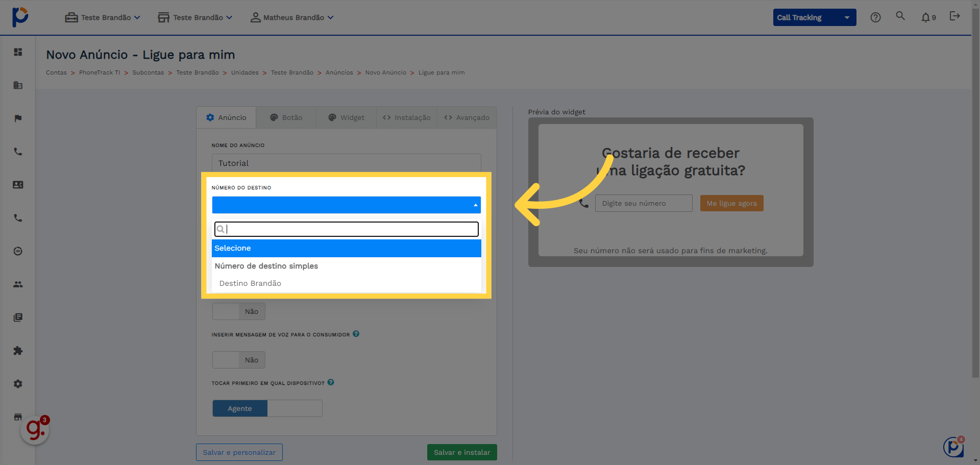Select Agente in device toggle
Viewport: 980px width, 465px height.
click(240, 408)
